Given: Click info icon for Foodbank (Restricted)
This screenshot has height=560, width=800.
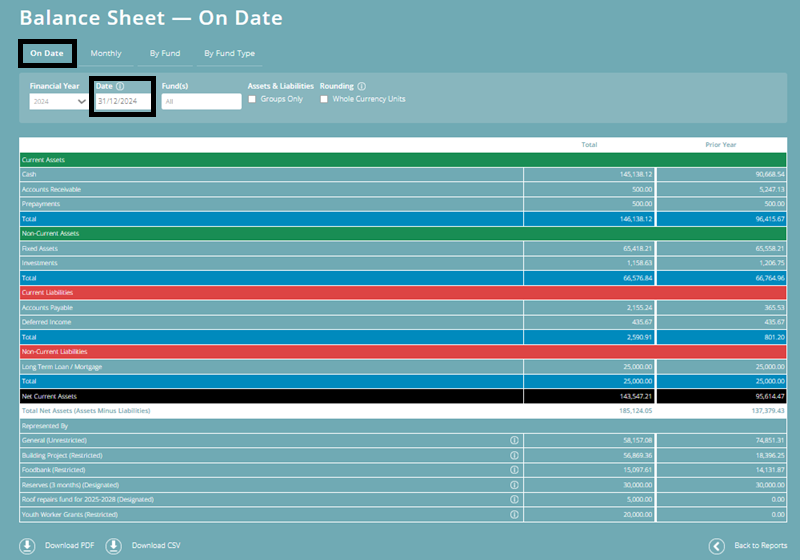Looking at the screenshot, I should 514,470.
